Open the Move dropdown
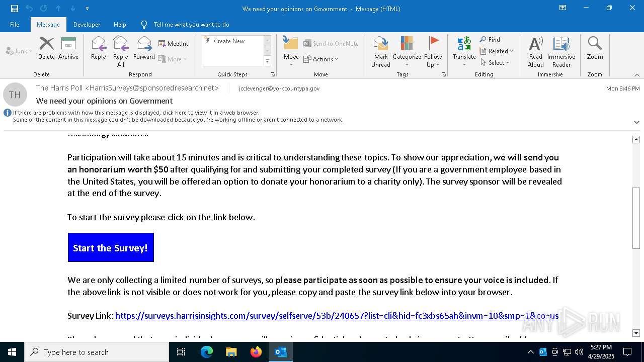Image resolution: width=644 pixels, height=362 pixels. pyautogui.click(x=291, y=51)
